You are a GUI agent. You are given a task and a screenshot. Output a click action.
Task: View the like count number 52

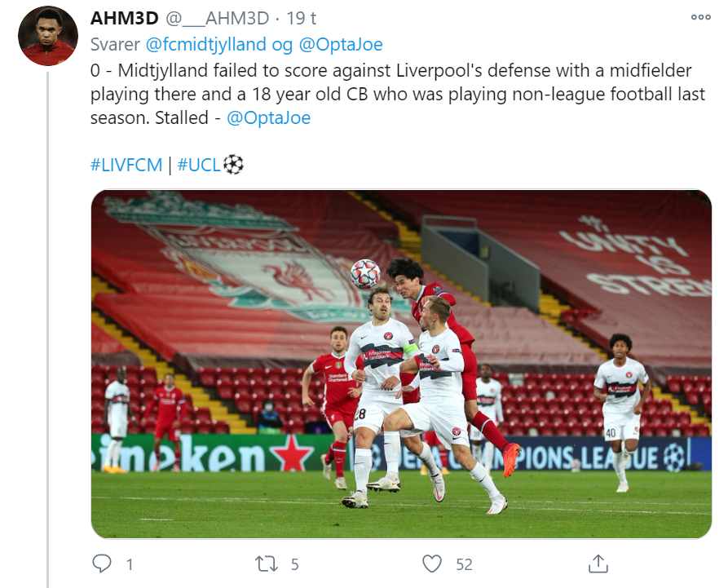click(x=464, y=564)
